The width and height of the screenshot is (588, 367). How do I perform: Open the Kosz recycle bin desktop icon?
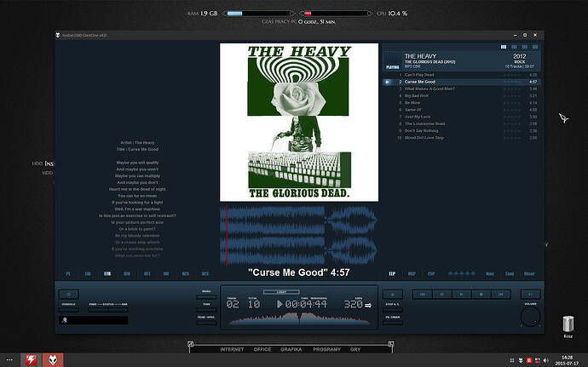568,327
